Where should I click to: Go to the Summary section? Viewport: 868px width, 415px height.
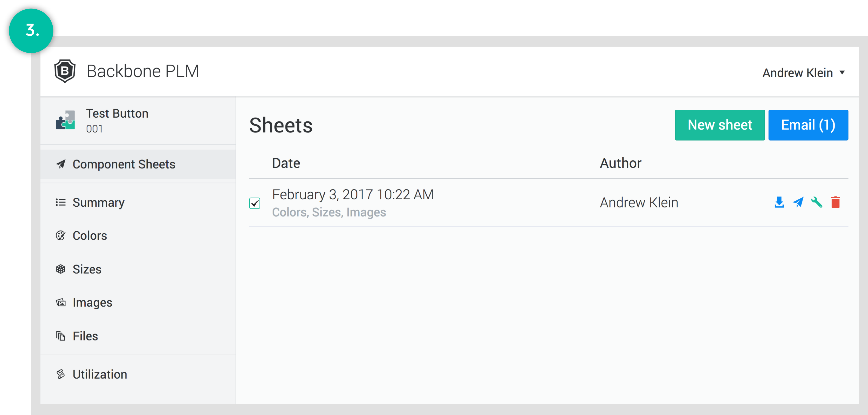98,202
